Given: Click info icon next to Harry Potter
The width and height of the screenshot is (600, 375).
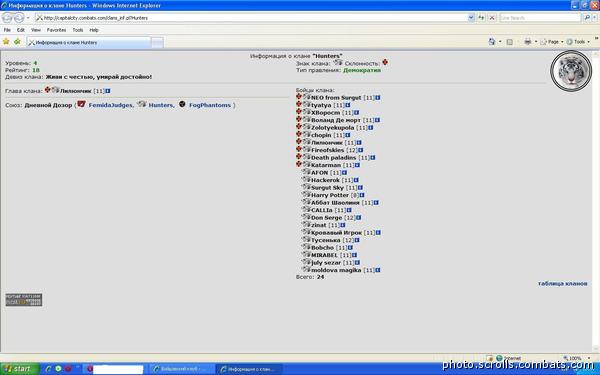Looking at the screenshot, I should [x=362, y=195].
